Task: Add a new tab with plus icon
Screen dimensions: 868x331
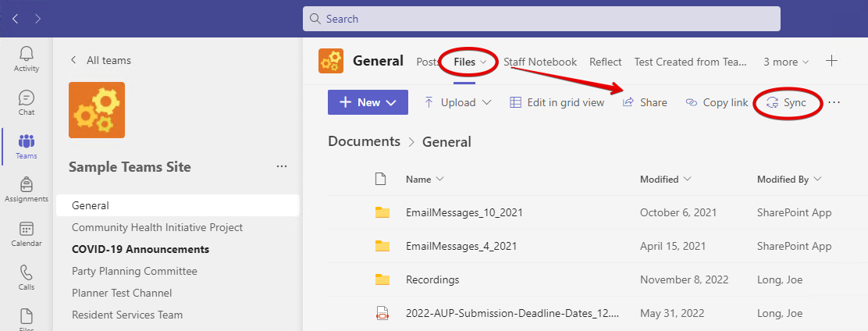Action: pyautogui.click(x=832, y=61)
